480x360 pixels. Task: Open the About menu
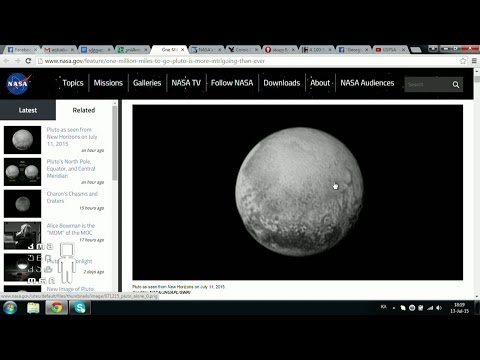point(320,83)
